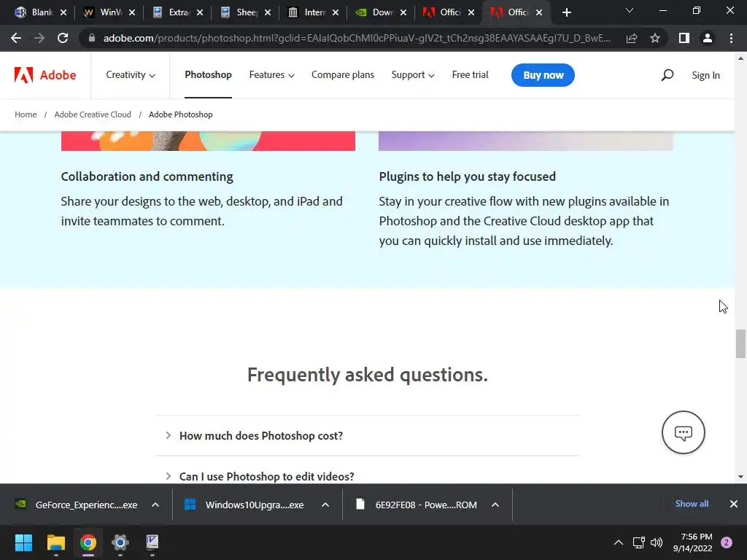
Task: Open File Explorer from taskbar
Action: pyautogui.click(x=55, y=542)
